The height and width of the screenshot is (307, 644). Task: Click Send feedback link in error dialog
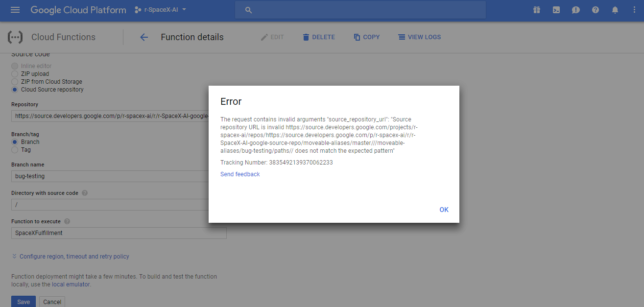(x=240, y=174)
